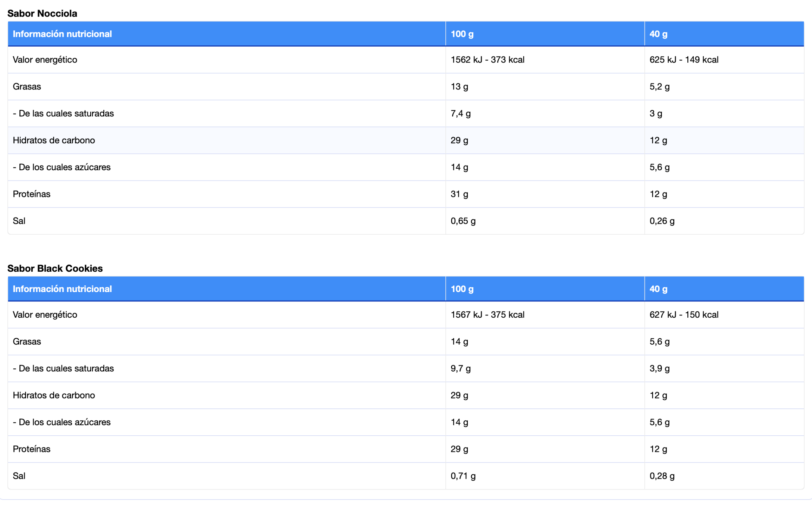Select the 1567 kJ - 375 kcal cell
The height and width of the screenshot is (507, 812).
tap(487, 315)
